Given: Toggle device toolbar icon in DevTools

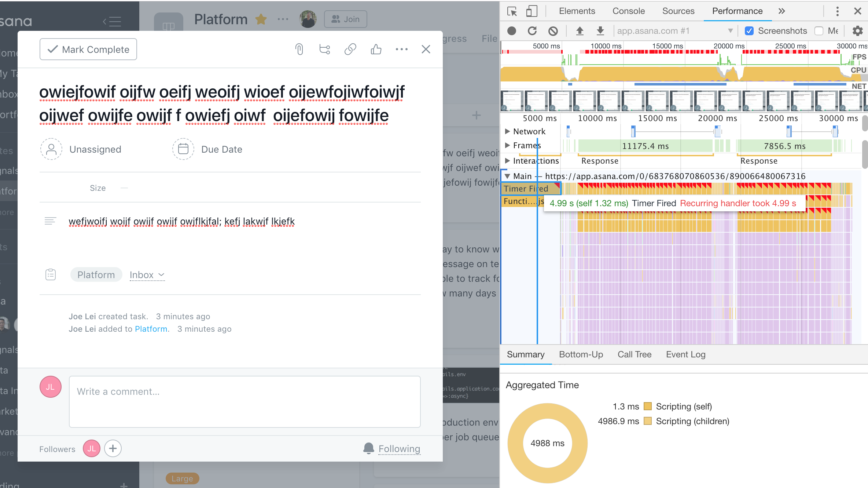Looking at the screenshot, I should (x=532, y=11).
